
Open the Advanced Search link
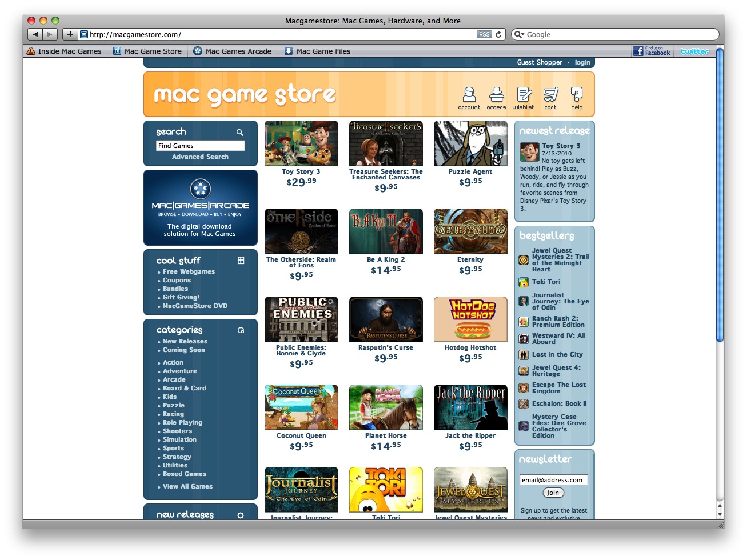(200, 157)
